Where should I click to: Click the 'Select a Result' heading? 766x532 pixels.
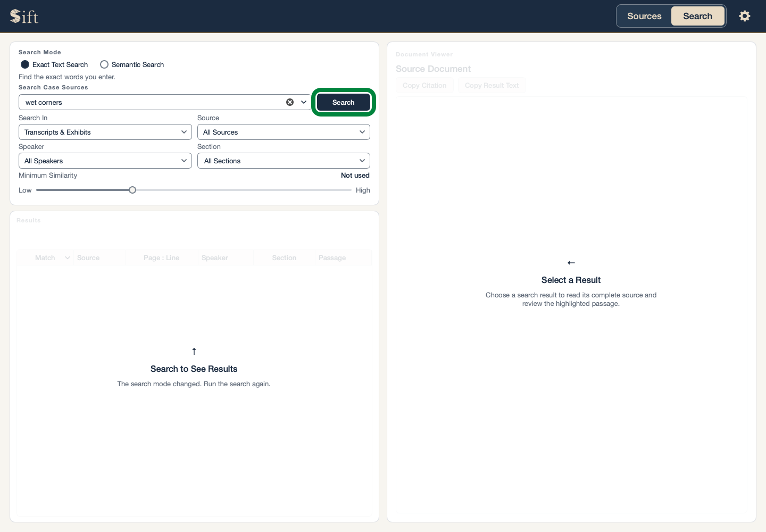point(571,280)
